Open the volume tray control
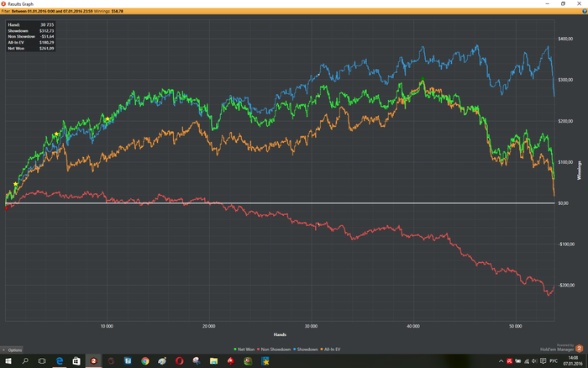The height and width of the screenshot is (368, 588). (534, 361)
